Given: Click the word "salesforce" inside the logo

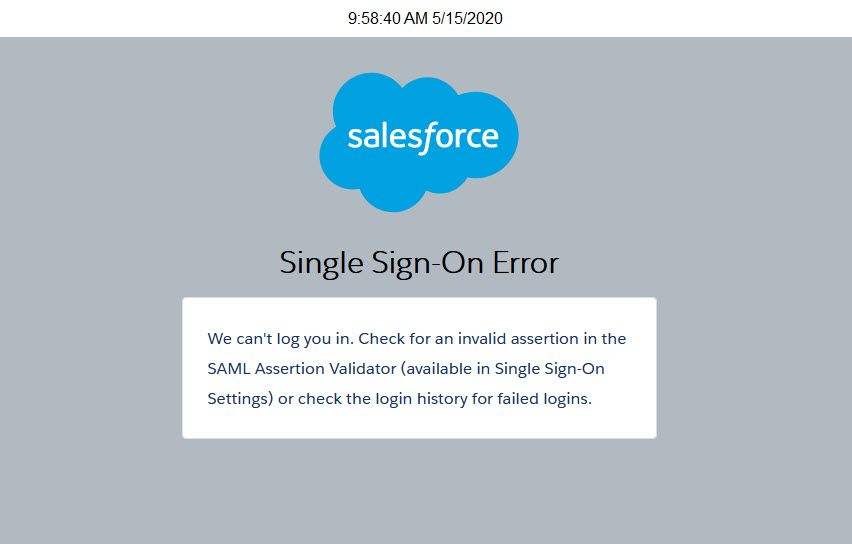Looking at the screenshot, I should [422, 136].
